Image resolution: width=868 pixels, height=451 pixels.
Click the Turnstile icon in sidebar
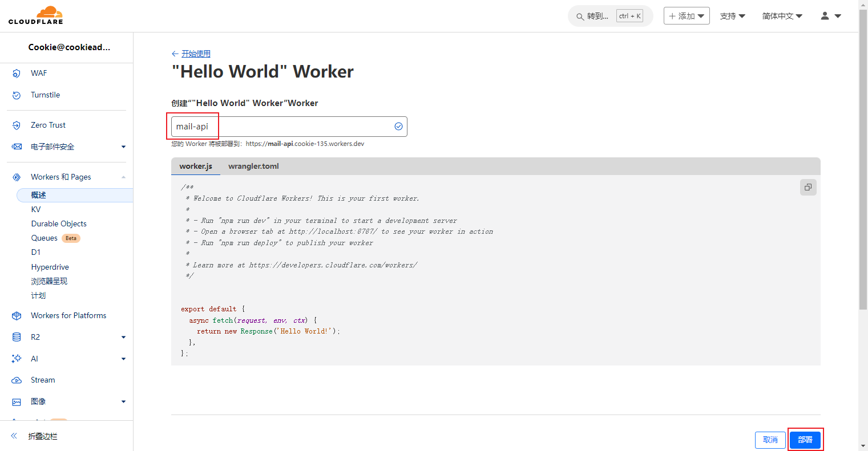17,95
